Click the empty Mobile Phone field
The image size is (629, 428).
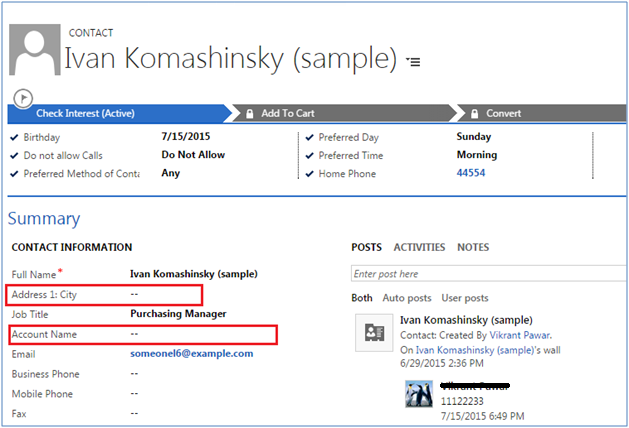click(x=134, y=394)
